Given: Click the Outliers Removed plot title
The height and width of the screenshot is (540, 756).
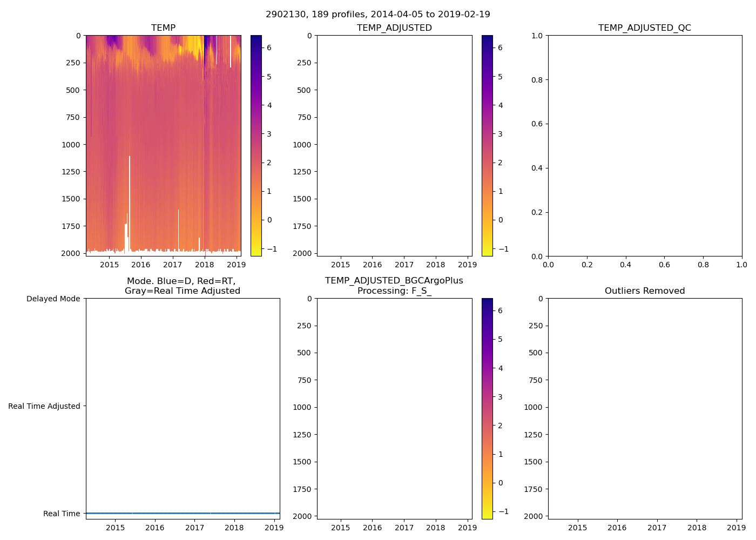Looking at the screenshot, I should pyautogui.click(x=644, y=291).
